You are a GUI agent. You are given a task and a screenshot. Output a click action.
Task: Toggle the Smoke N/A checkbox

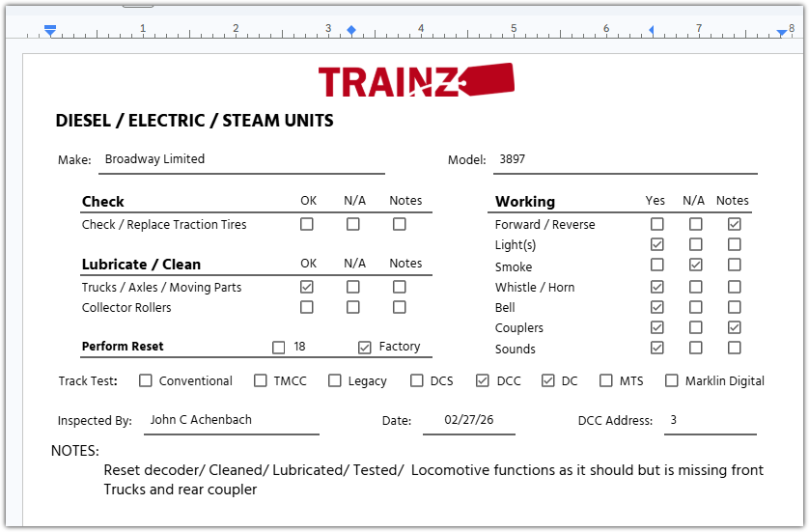tap(695, 265)
